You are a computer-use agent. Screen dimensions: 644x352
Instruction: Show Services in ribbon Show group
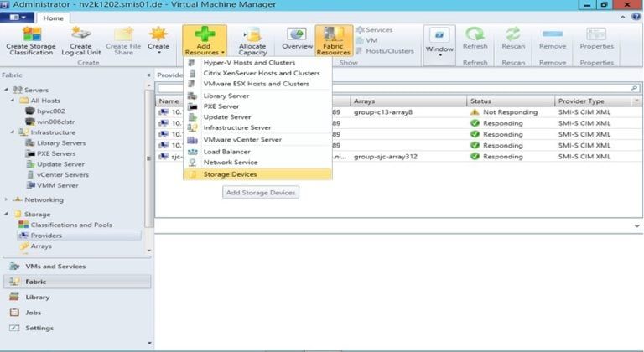pos(374,30)
